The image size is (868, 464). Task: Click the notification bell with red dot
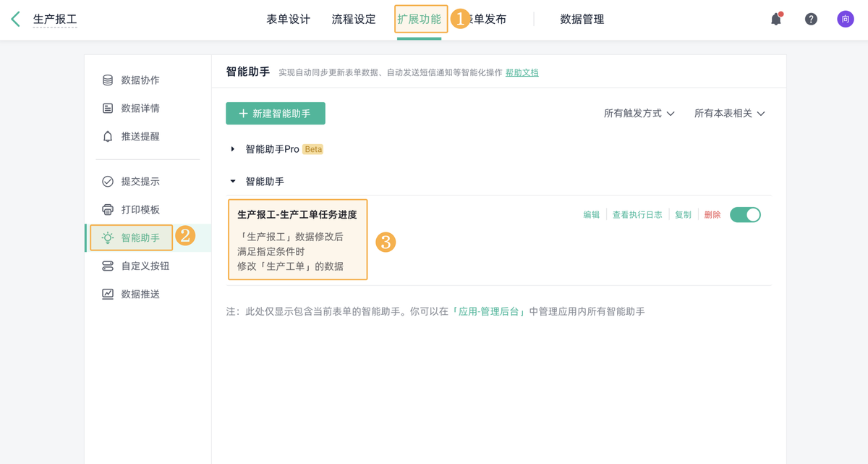775,19
